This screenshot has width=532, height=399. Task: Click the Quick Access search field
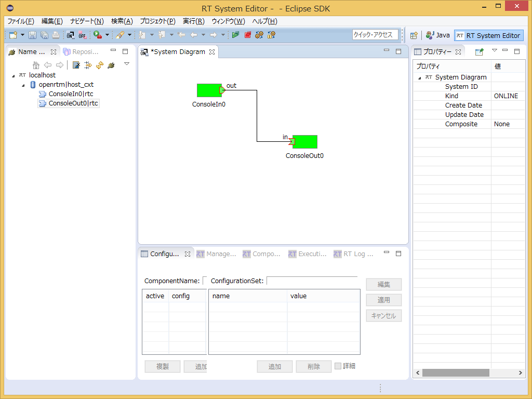click(375, 35)
